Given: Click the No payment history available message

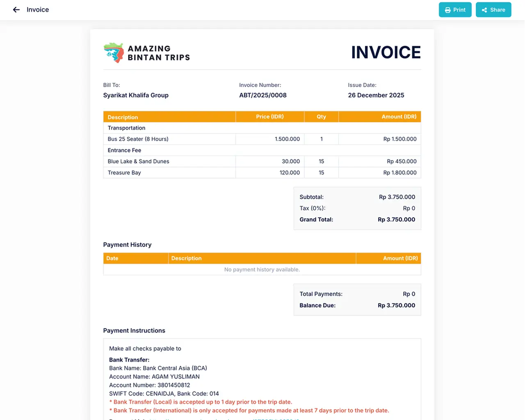Looking at the screenshot, I should pyautogui.click(x=262, y=269).
